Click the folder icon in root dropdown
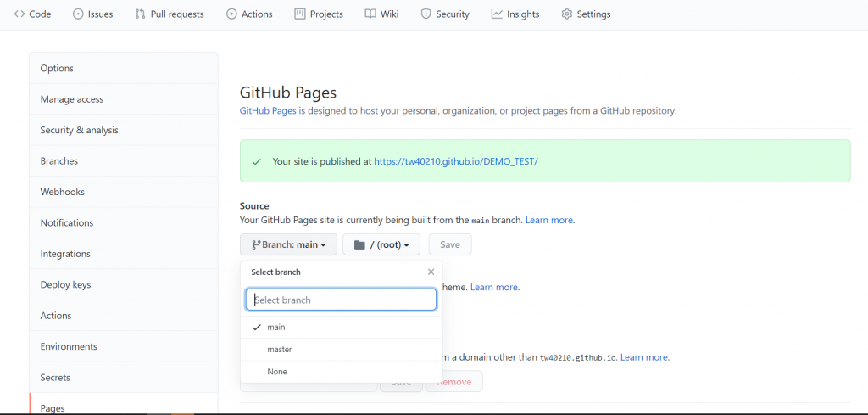 point(359,244)
